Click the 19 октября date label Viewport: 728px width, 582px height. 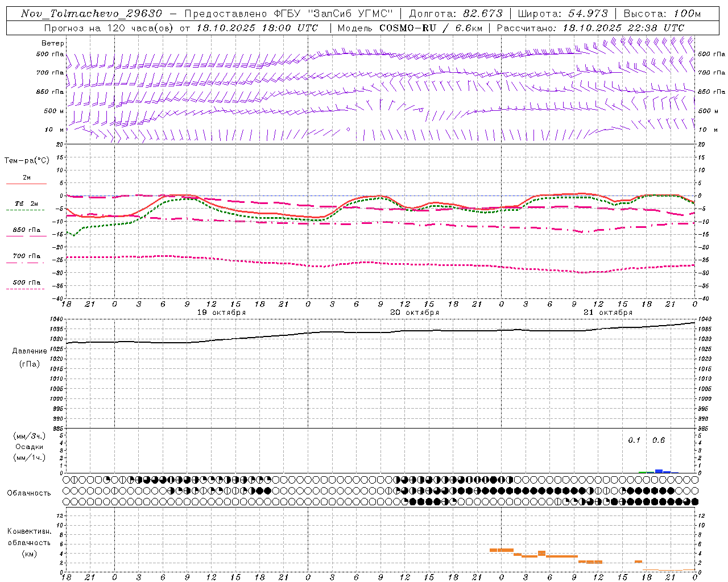[x=221, y=313]
